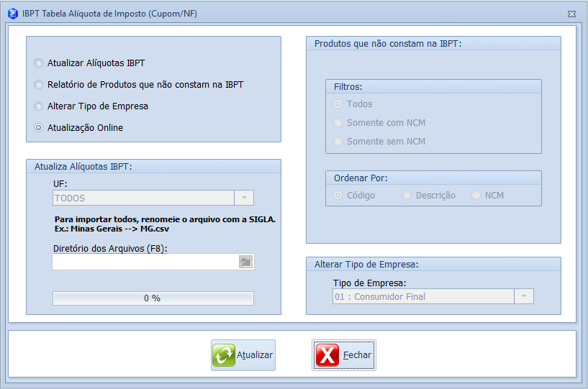Click the Tipo de Empresa Consumidor Final field

click(422, 297)
